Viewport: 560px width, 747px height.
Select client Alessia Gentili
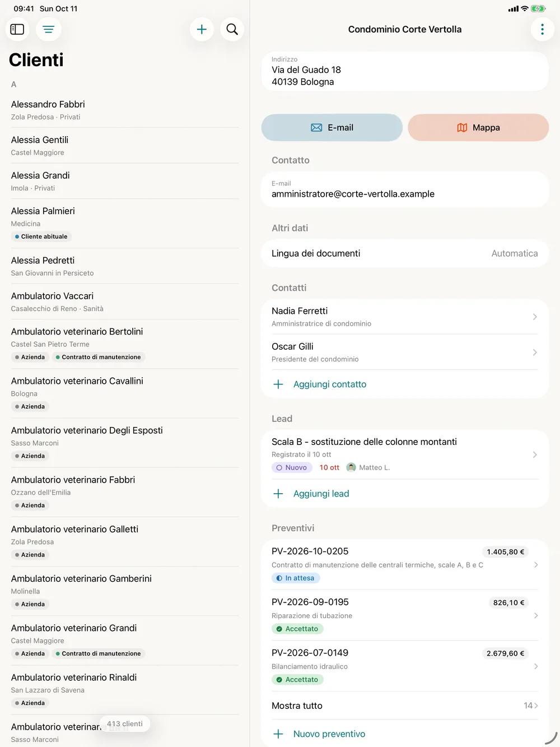point(124,146)
